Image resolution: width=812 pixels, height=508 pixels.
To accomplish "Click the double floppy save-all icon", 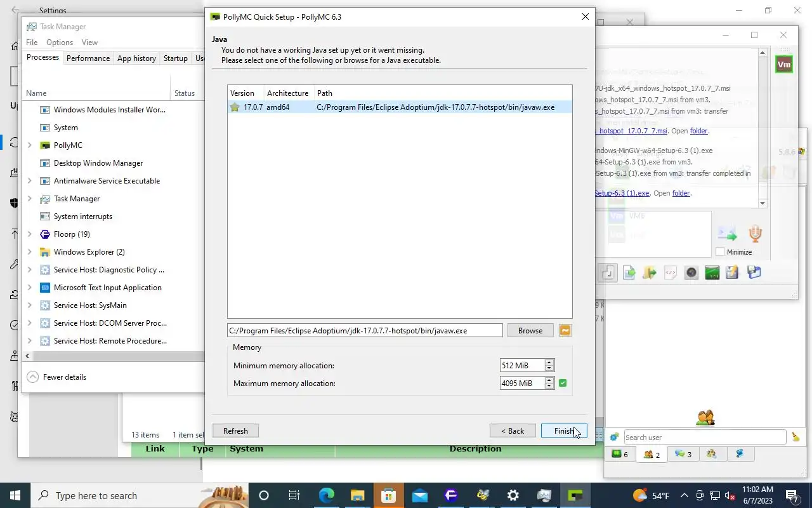I will (x=754, y=272).
